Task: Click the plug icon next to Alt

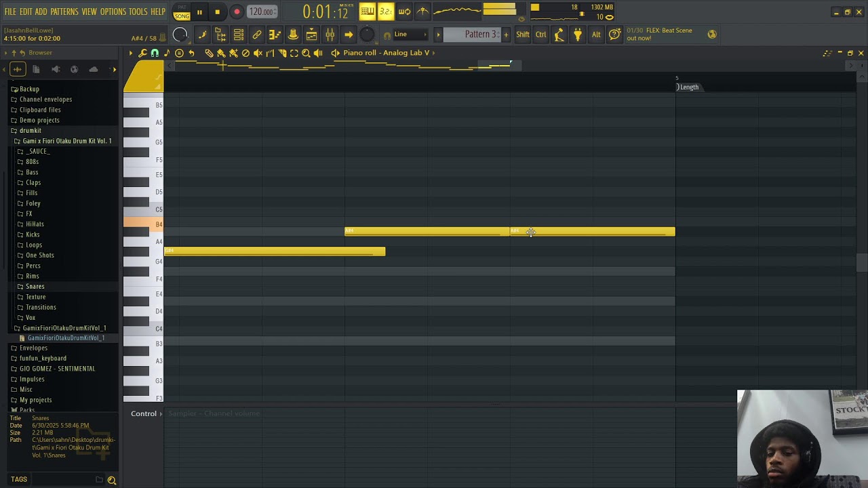Action: (578, 35)
